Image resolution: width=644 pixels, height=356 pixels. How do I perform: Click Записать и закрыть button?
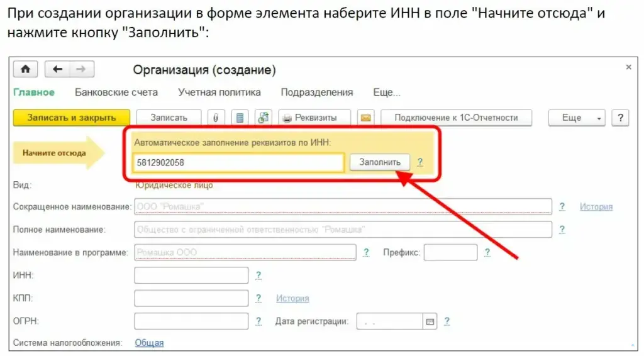point(72,118)
